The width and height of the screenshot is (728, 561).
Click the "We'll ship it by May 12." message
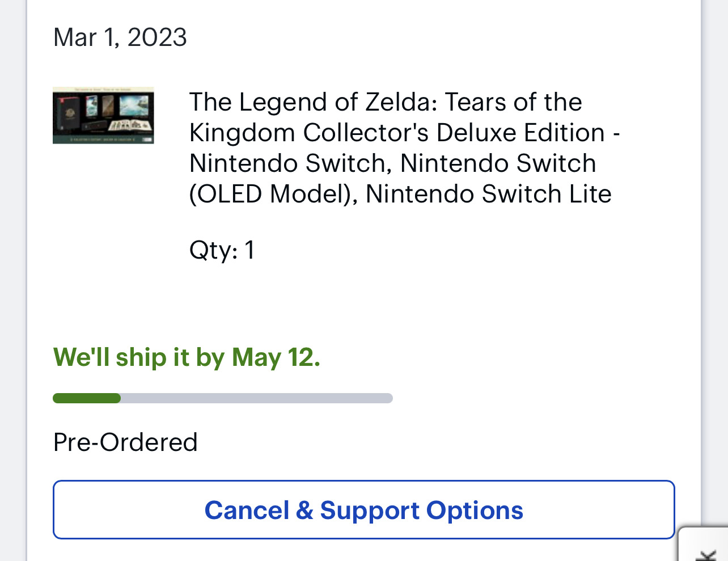[187, 357]
